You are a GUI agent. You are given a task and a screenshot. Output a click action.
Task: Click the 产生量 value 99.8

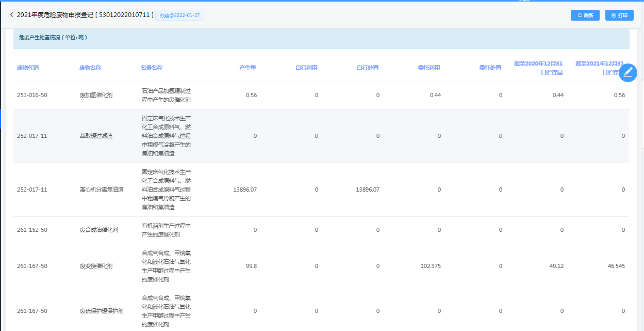click(x=252, y=266)
